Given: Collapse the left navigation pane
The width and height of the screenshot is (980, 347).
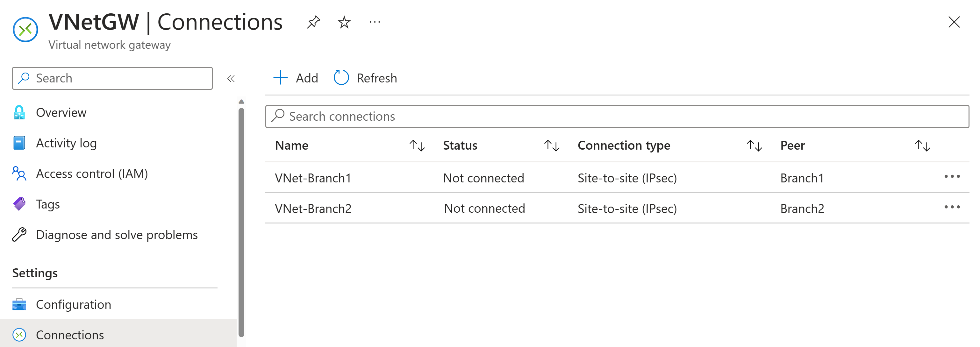Looking at the screenshot, I should coord(231,79).
